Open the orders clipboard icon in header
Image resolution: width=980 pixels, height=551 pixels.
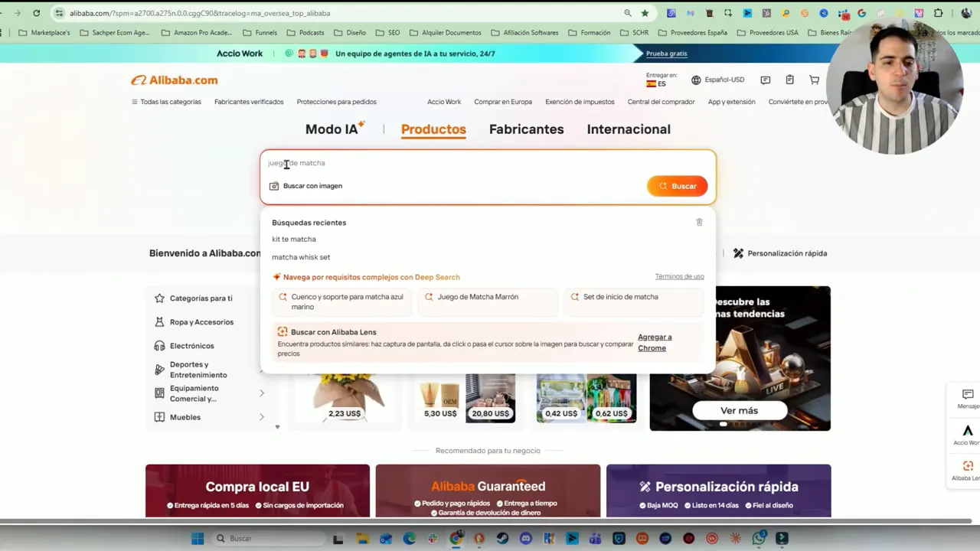point(789,80)
